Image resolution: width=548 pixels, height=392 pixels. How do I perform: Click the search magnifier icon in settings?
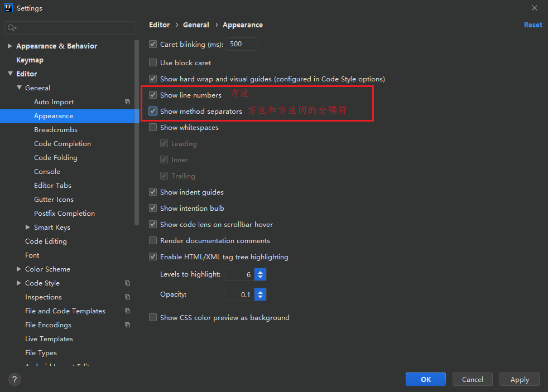point(11,28)
